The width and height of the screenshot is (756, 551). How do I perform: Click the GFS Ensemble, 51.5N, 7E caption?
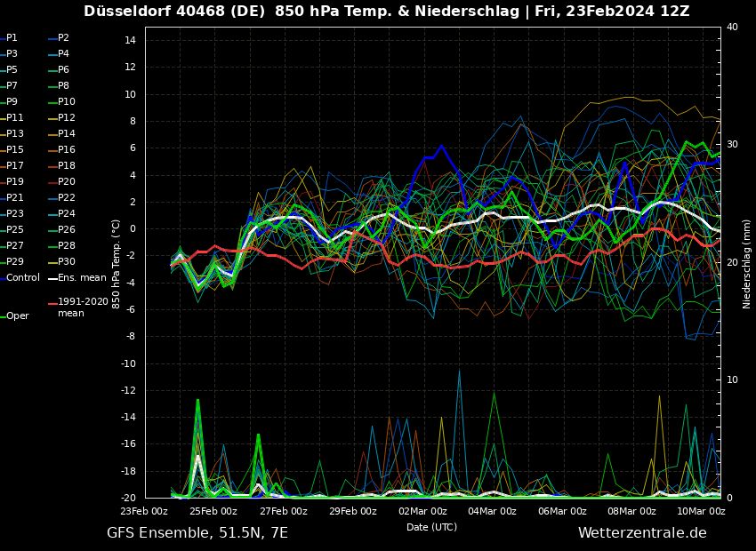(x=197, y=533)
